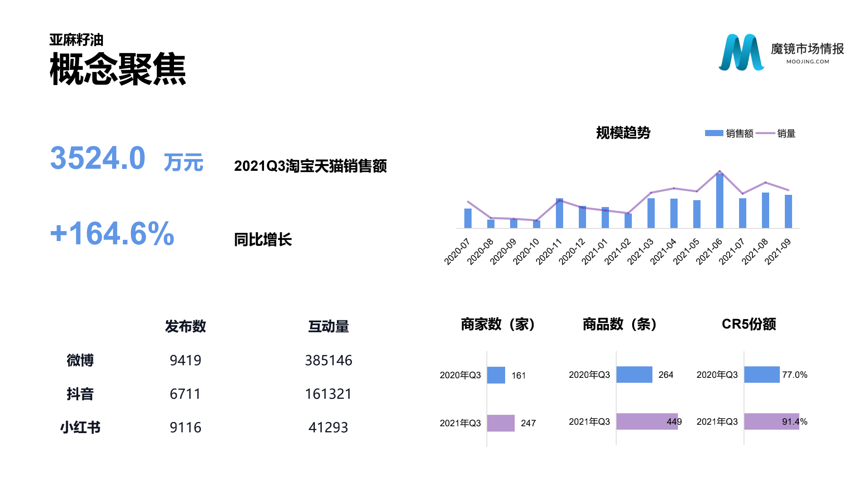Click the 规模趋势 chart title
The image size is (868, 488).
tap(623, 133)
